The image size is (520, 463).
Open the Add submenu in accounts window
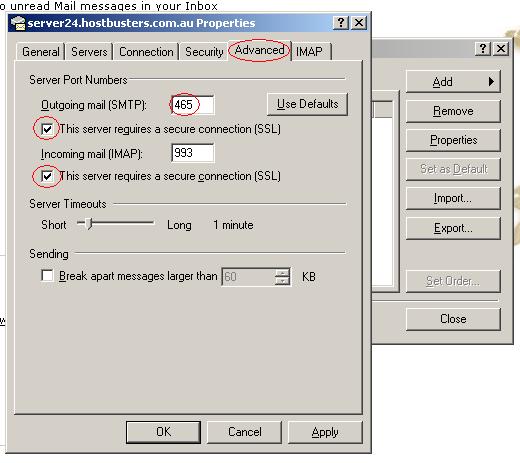click(453, 82)
